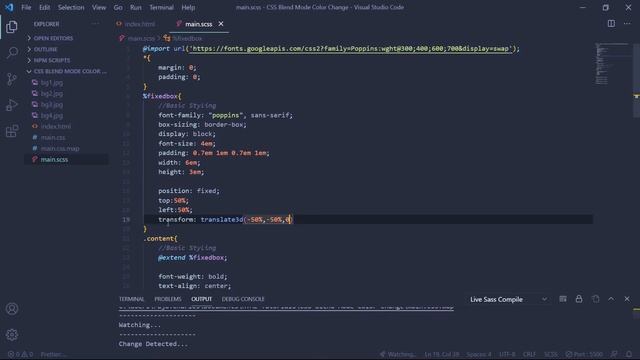The image size is (640, 360).
Task: Select main.scss in the file explorer
Action: tap(54, 160)
